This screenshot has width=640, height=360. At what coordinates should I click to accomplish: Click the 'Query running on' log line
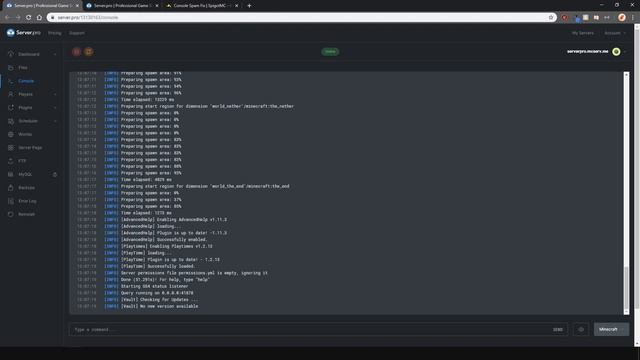pos(157,293)
